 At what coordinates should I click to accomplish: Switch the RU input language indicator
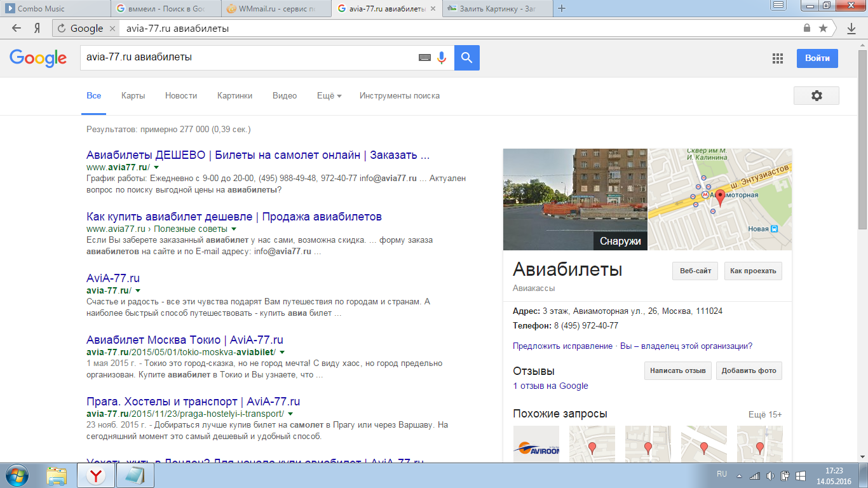(x=722, y=474)
